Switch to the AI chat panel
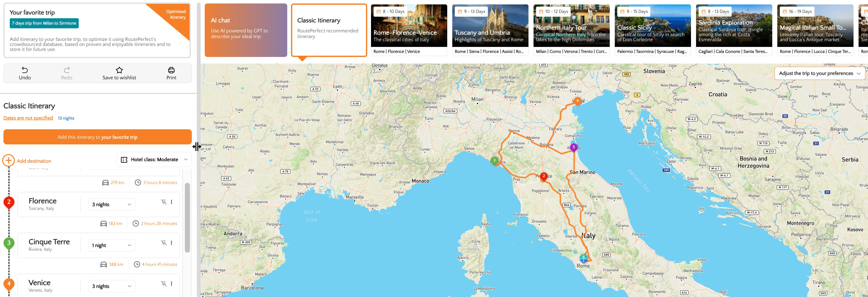 tap(246, 30)
